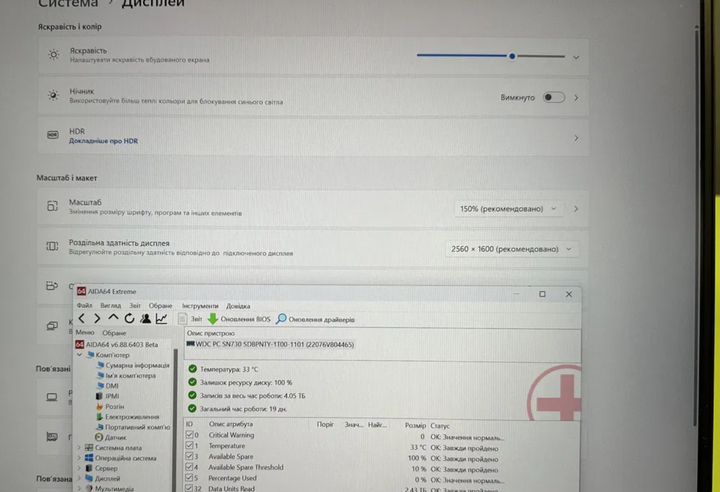The width and height of the screenshot is (720, 492).
Task: Open the 150% scale dropdown
Action: click(x=509, y=209)
